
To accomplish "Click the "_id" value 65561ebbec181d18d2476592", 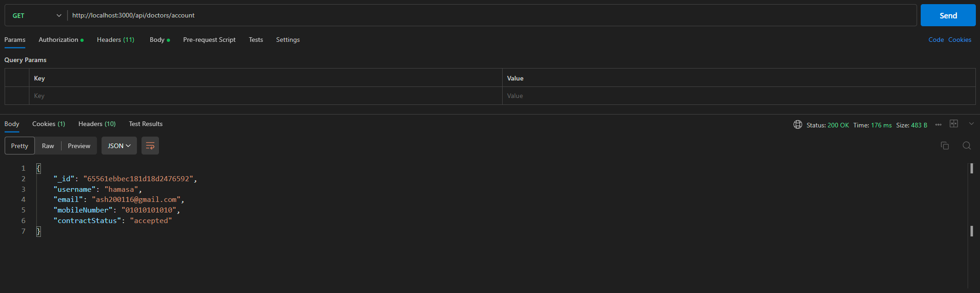I will click(x=138, y=179).
